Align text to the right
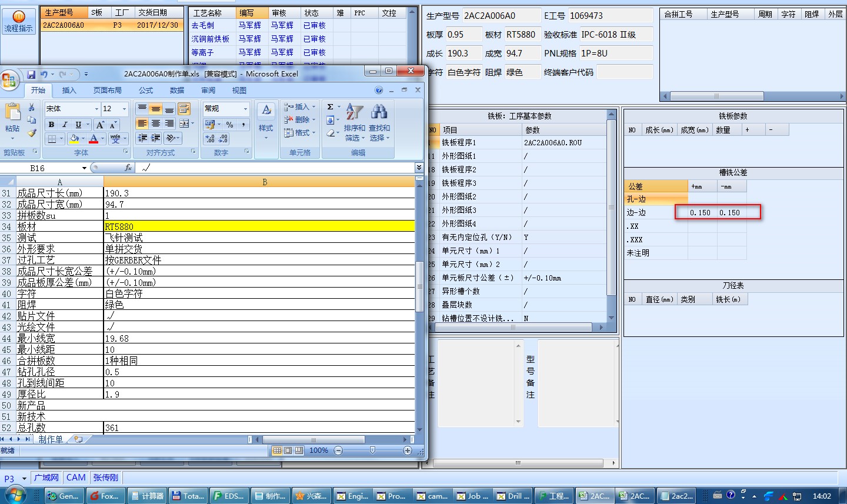 [169, 124]
